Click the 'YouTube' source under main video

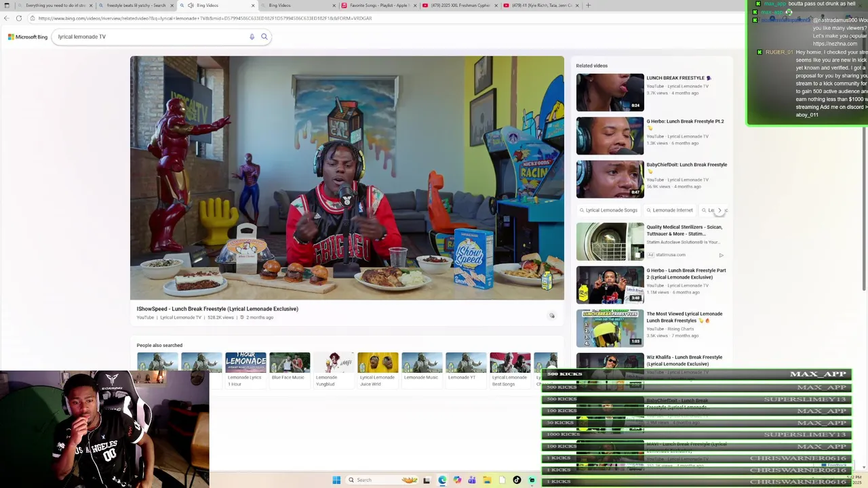coord(145,317)
